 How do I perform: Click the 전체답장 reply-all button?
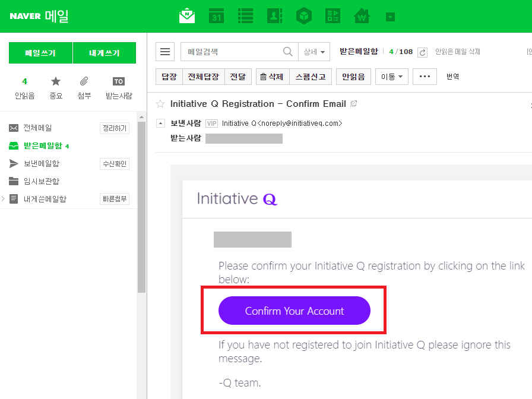pos(204,77)
